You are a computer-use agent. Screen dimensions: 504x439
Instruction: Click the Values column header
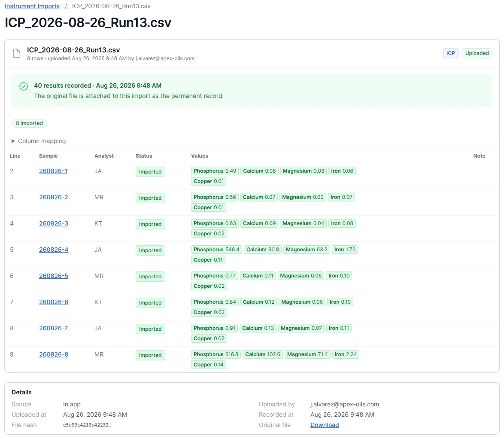click(200, 155)
